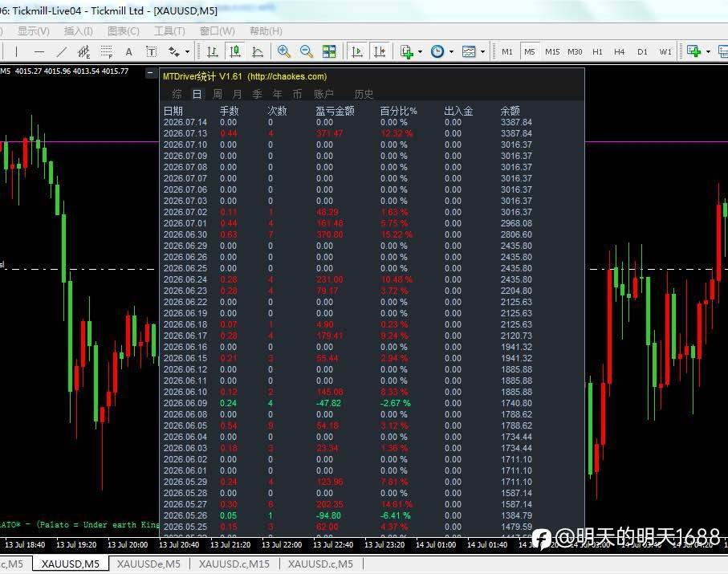Expand the templates dropdown arrow

(x=483, y=51)
